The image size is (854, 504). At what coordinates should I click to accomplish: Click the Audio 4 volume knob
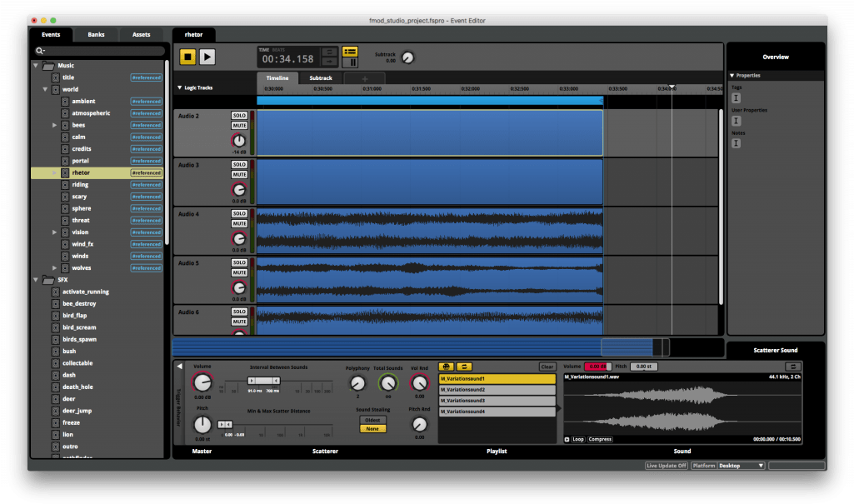click(238, 238)
